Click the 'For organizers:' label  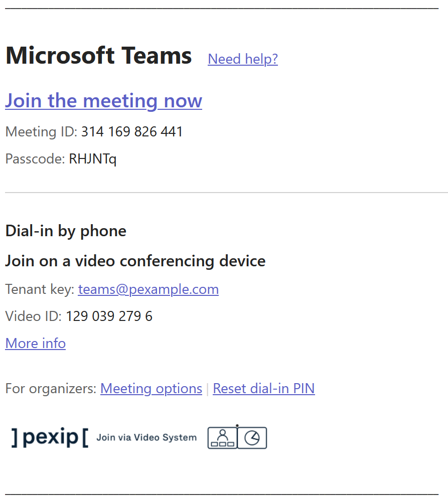(x=51, y=389)
